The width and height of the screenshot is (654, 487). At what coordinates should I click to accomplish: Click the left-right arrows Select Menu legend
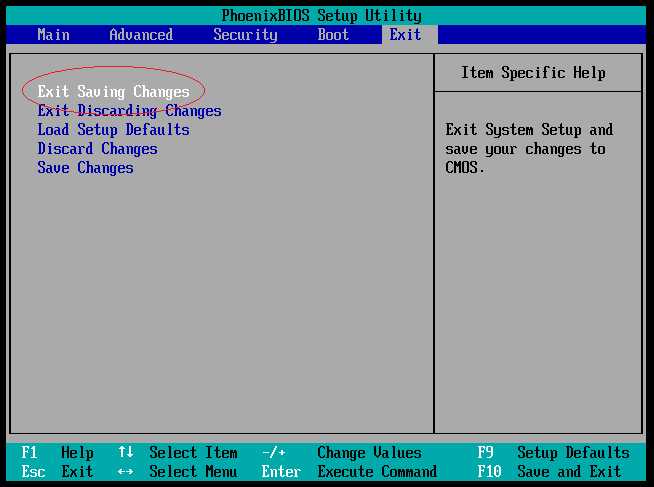tap(178, 472)
